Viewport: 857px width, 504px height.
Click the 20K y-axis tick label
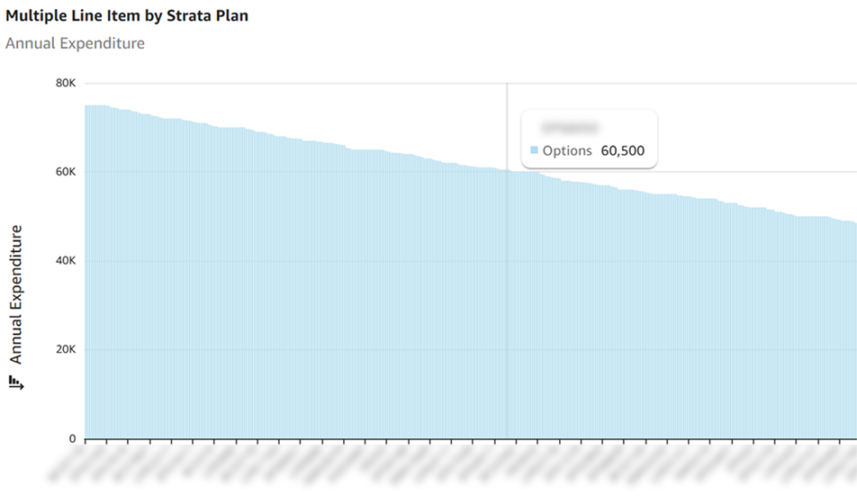tap(66, 350)
